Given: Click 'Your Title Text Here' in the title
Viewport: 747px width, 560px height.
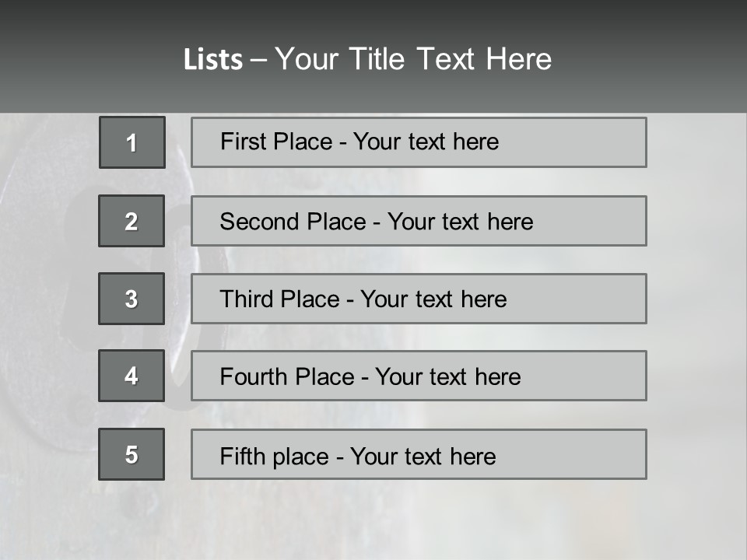Looking at the screenshot, I should pyautogui.click(x=413, y=59).
